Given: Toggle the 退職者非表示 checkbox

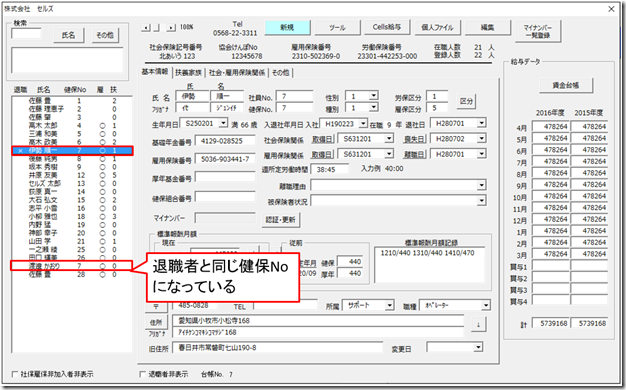Looking at the screenshot, I should (143, 374).
